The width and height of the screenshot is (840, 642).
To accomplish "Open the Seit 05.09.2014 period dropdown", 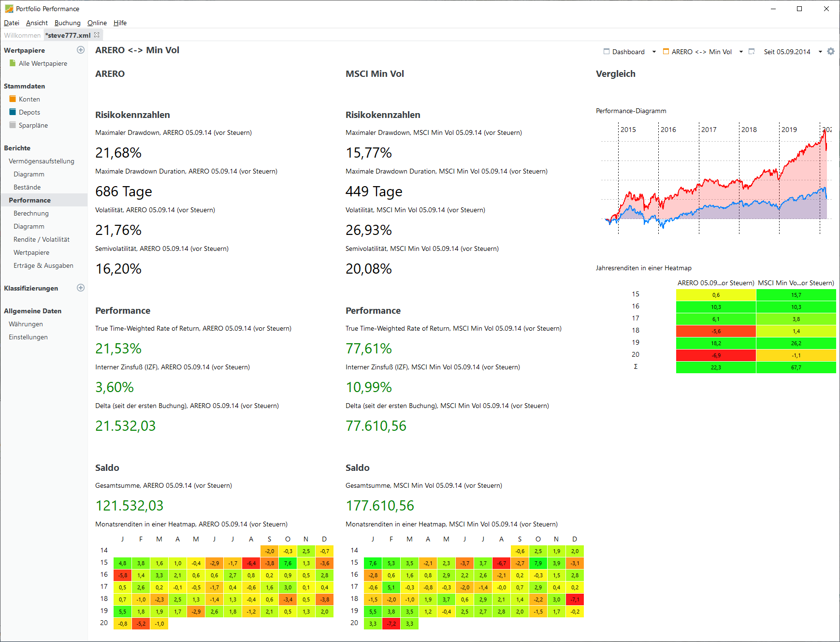I will [820, 52].
